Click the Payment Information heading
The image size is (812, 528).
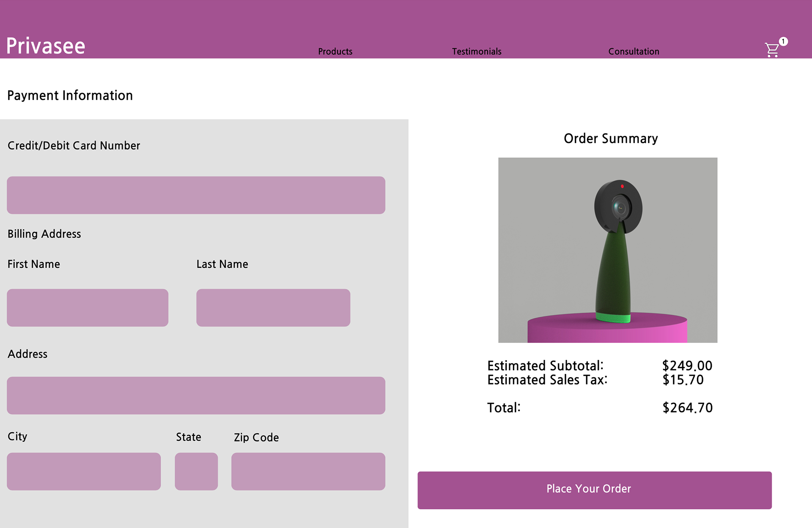(x=70, y=96)
